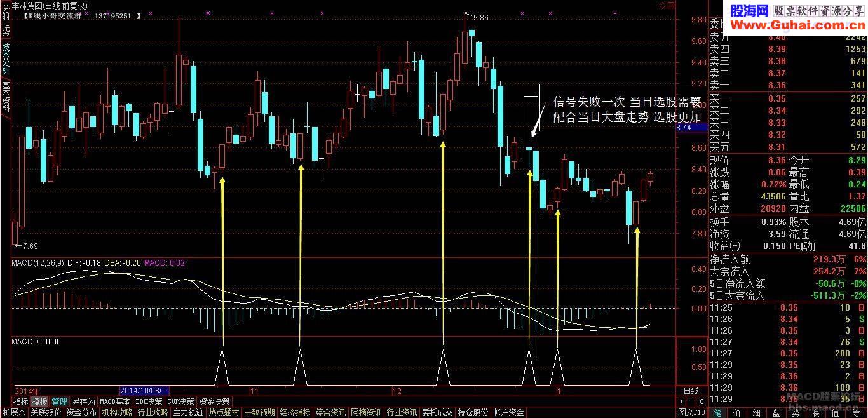This screenshot has height=418, width=868.
Task: Select the 联 tab in quote panel
Action: tap(816, 412)
